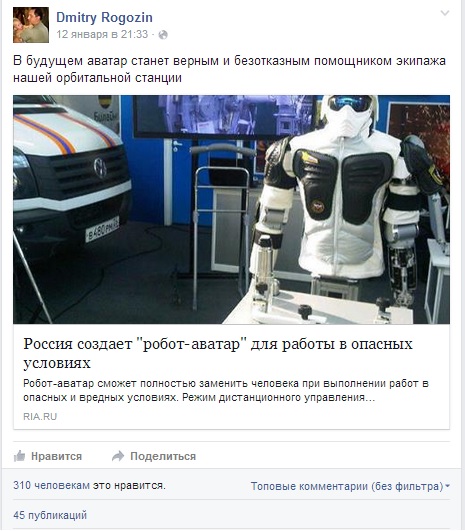The width and height of the screenshot is (465, 531).
Task: Click the post timestamp 12 января в 21:33
Action: tap(102, 35)
